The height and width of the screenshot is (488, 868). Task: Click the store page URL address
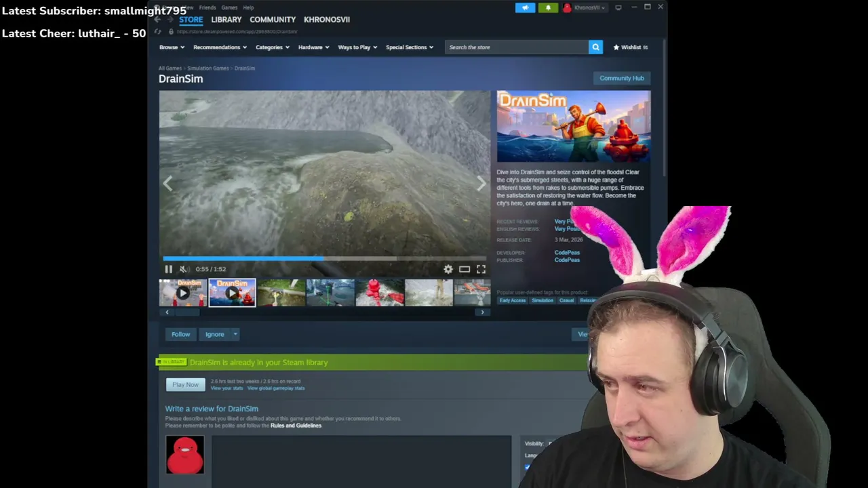click(237, 32)
